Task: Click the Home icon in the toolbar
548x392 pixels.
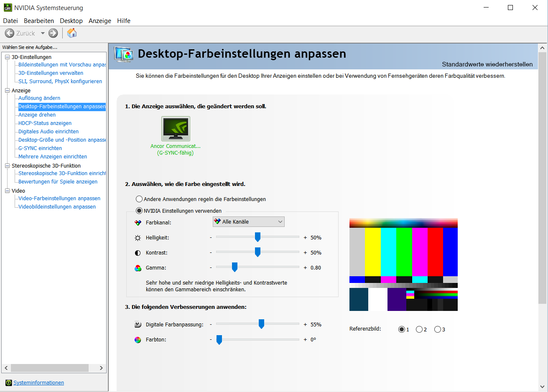Action: click(72, 33)
